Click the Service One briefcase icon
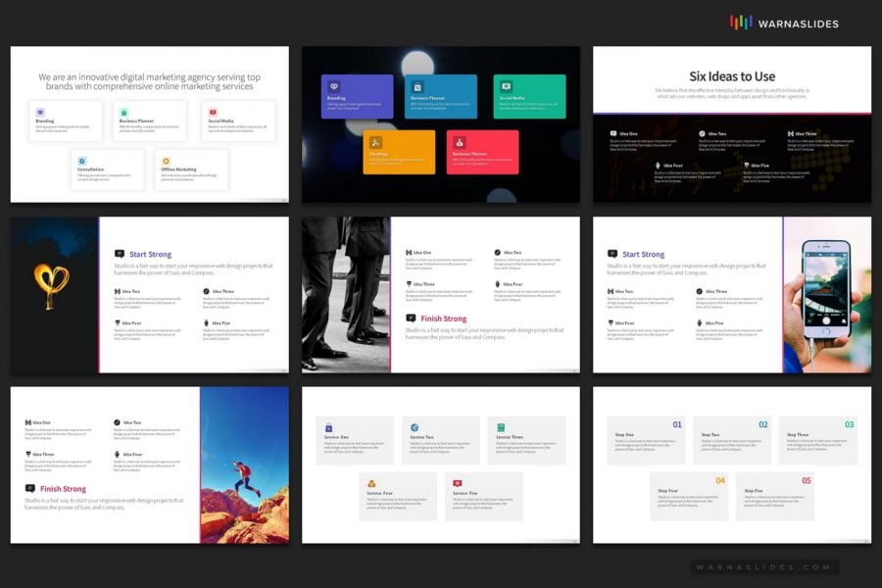Viewport: 882px width, 588px height. (x=328, y=427)
